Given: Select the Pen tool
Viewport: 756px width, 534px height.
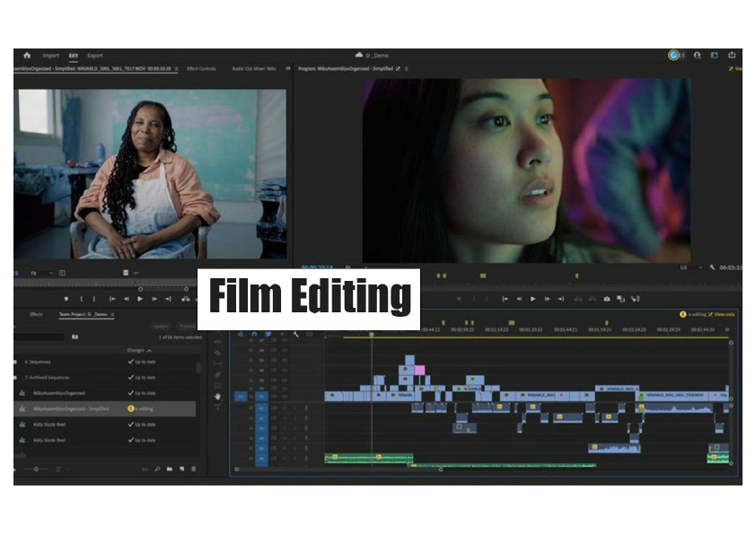Looking at the screenshot, I should [x=218, y=374].
